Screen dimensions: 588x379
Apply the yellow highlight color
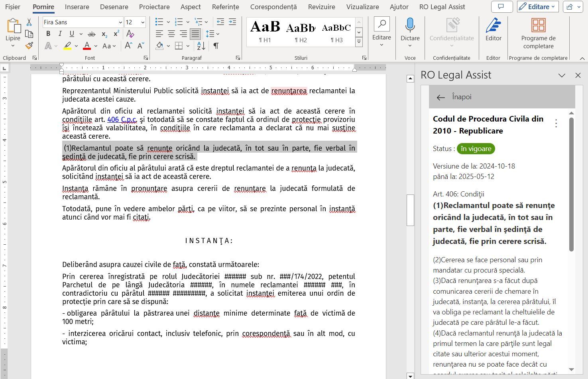point(68,46)
